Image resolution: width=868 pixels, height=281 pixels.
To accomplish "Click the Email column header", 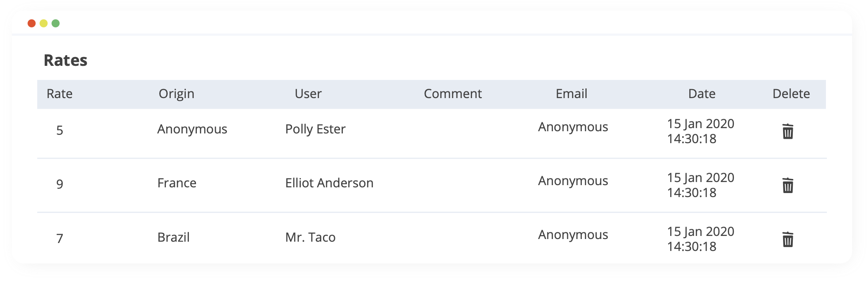I will click(572, 94).
